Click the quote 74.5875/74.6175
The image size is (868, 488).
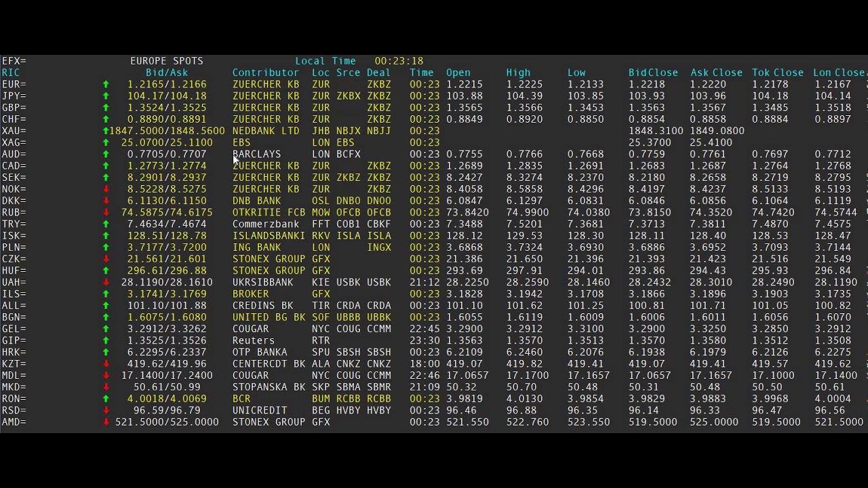point(167,212)
